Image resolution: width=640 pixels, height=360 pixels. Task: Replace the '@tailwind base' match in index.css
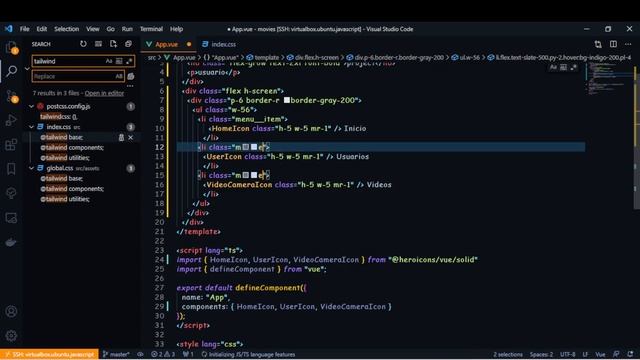click(121, 138)
